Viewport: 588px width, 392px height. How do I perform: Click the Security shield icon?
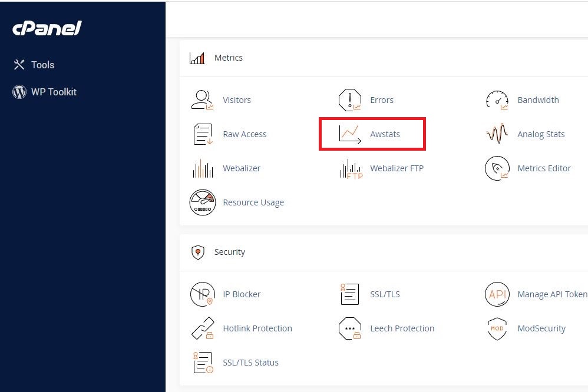point(198,253)
